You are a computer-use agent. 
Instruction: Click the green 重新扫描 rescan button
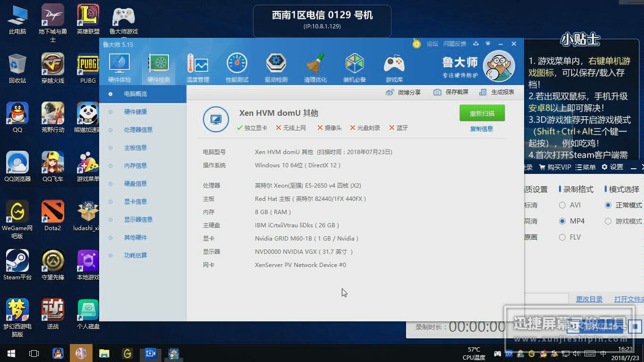[x=482, y=113]
